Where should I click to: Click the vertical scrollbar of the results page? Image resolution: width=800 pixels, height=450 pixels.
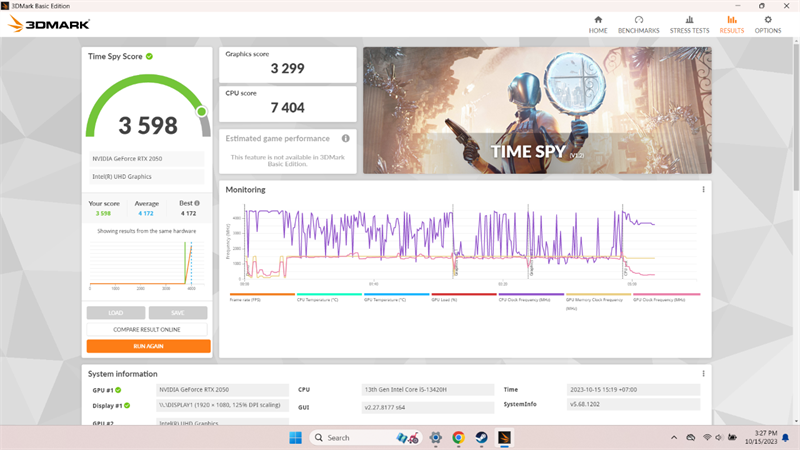pos(796,116)
